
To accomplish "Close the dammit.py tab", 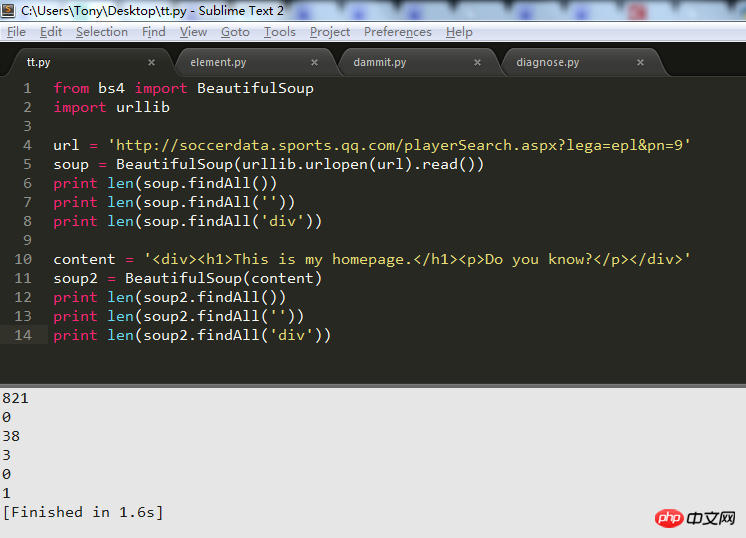I will 477,62.
